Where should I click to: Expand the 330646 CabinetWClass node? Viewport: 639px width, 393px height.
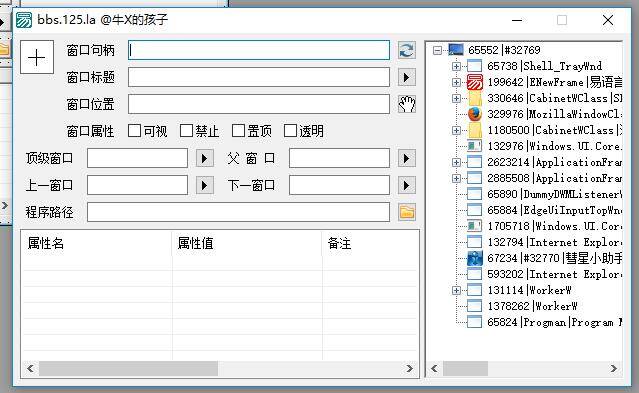(x=456, y=98)
